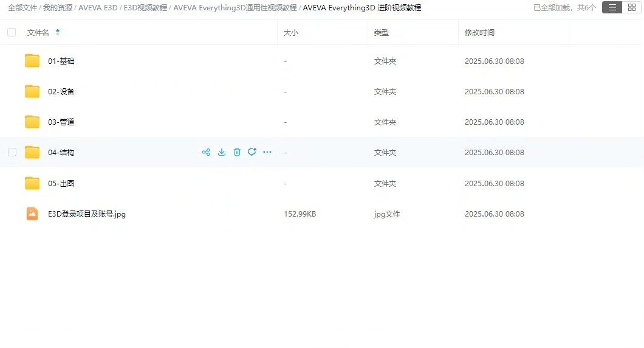Navigate to AVEVA Everything3D通用性视频教程 breadcrumb

(x=235, y=7)
